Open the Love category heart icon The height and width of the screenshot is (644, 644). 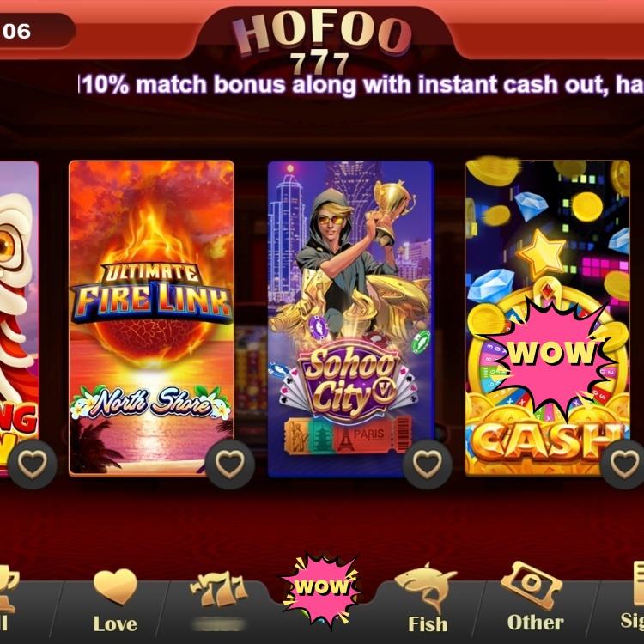coord(115,586)
